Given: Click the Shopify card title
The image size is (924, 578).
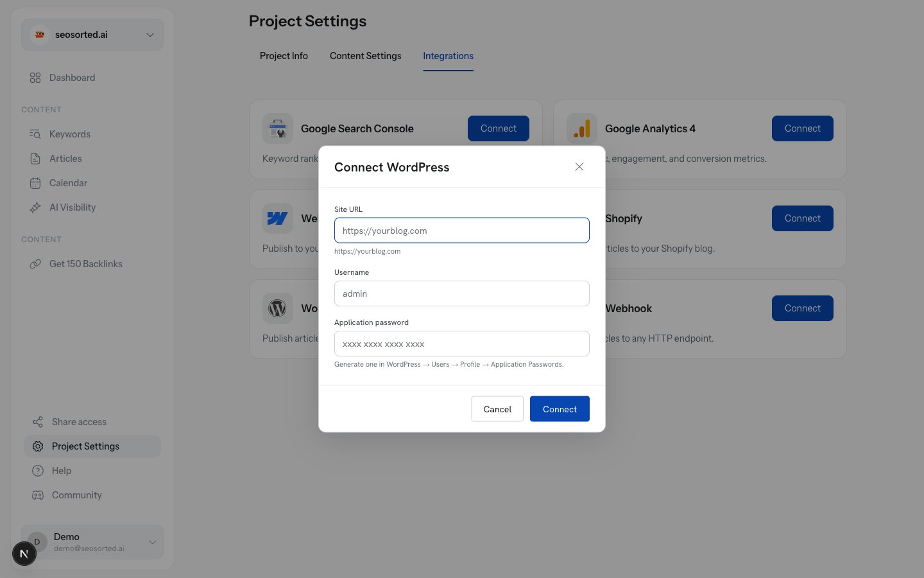Looking at the screenshot, I should pyautogui.click(x=624, y=218).
